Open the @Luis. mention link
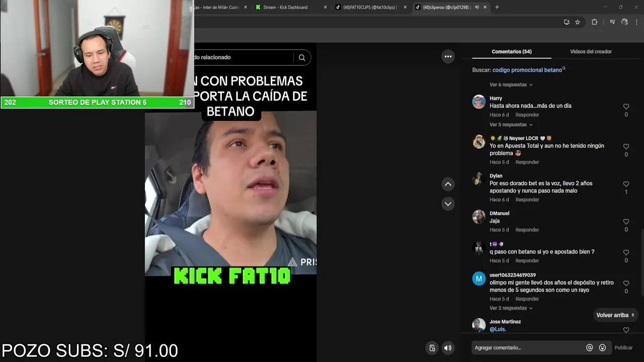Viewport: 644px width, 362px height. coord(498,329)
